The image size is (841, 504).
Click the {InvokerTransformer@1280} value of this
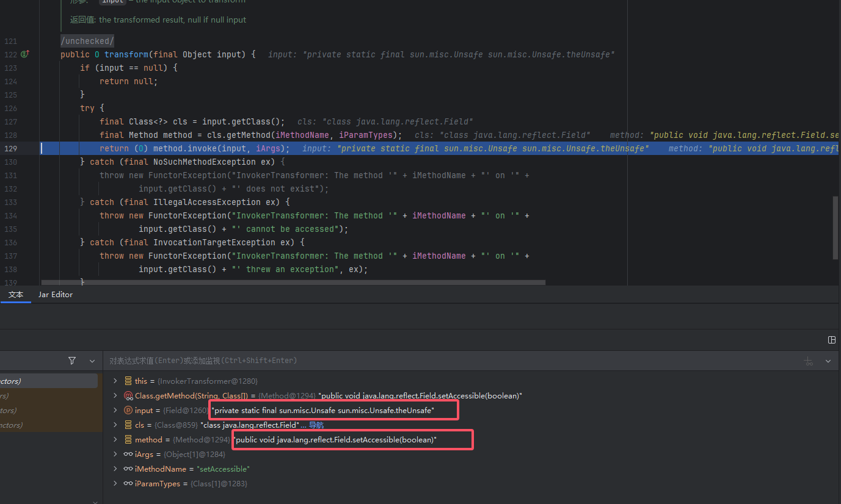point(207,381)
